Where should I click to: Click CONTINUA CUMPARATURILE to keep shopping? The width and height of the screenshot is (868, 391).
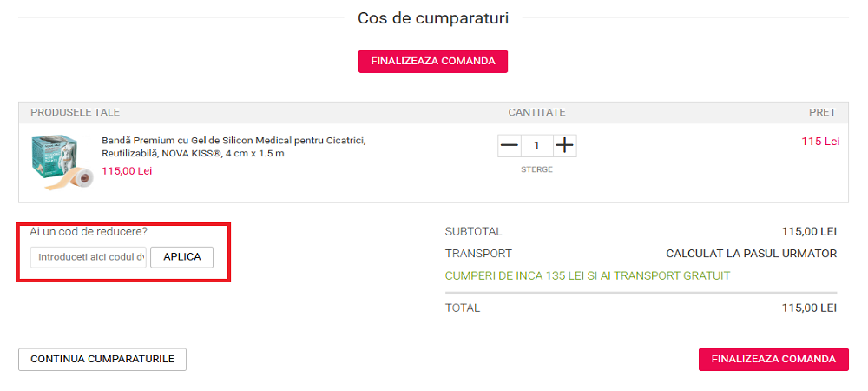pos(102,359)
